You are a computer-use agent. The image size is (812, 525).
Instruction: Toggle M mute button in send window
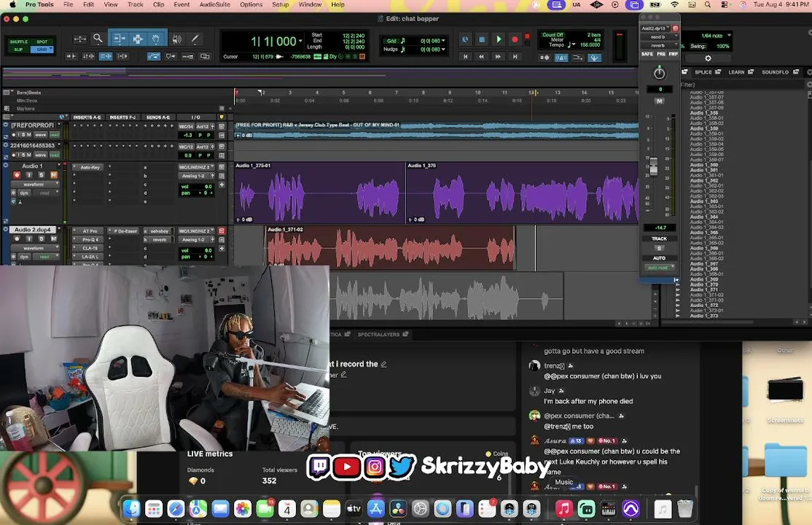coord(659,101)
